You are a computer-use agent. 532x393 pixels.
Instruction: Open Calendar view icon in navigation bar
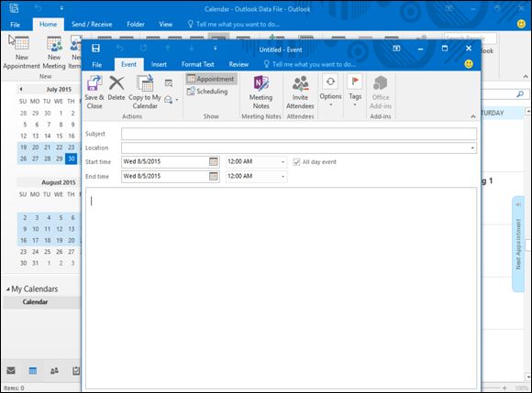[33, 371]
